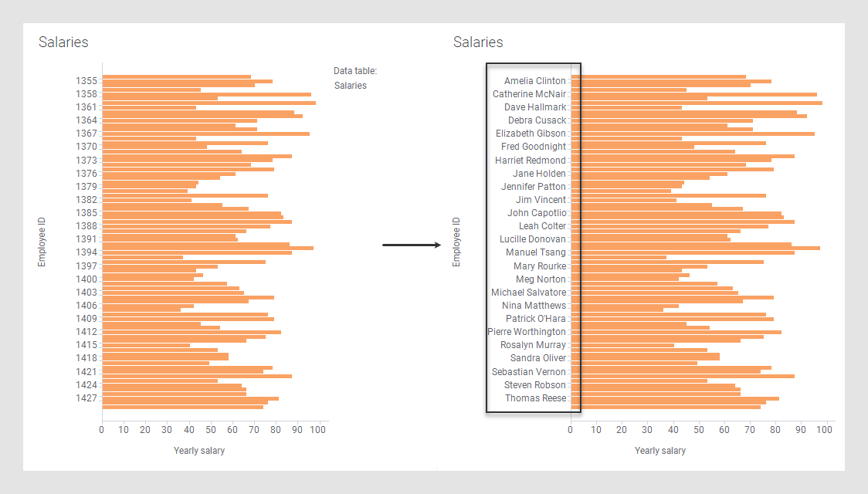
Task: Click the Jim Vincent name label
Action: (541, 200)
